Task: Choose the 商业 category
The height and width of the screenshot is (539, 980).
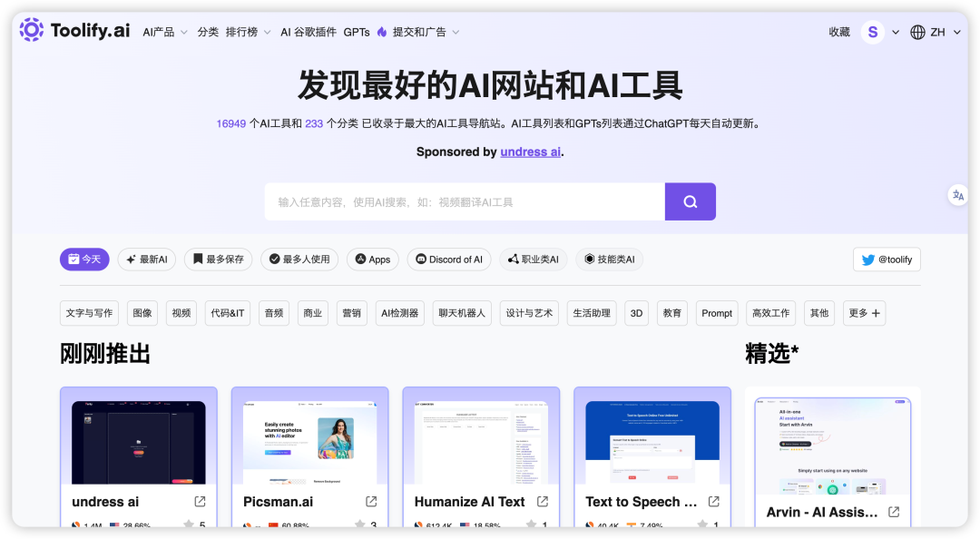Action: coord(312,313)
